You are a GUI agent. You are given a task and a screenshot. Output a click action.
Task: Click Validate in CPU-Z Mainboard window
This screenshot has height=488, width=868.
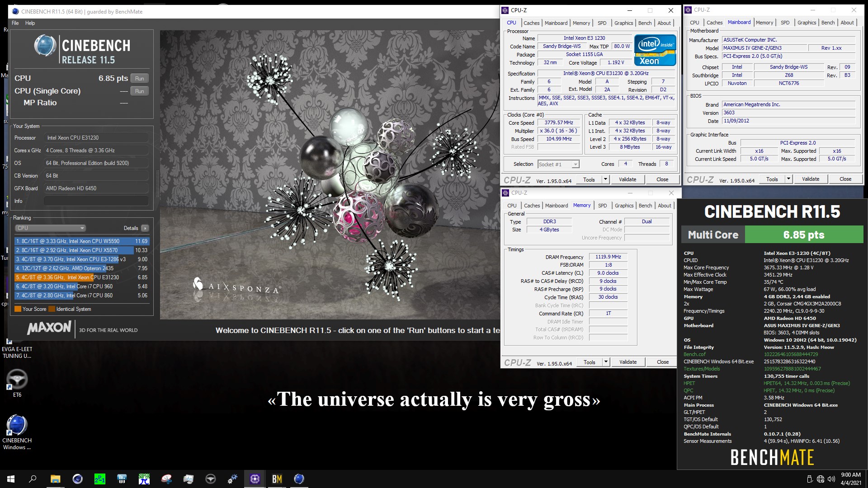[x=811, y=179]
